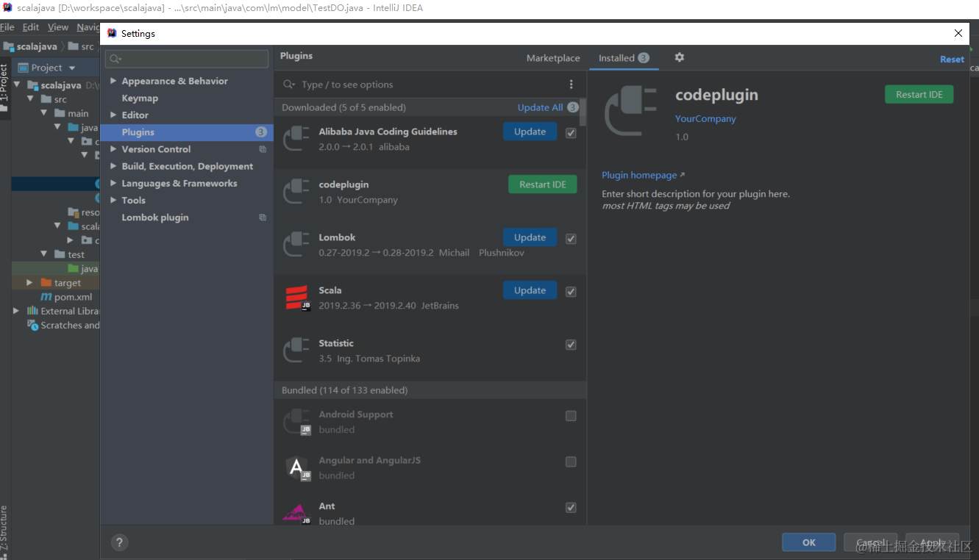This screenshot has height=560, width=979.
Task: Click the codeplugin plug icon in list
Action: (296, 192)
